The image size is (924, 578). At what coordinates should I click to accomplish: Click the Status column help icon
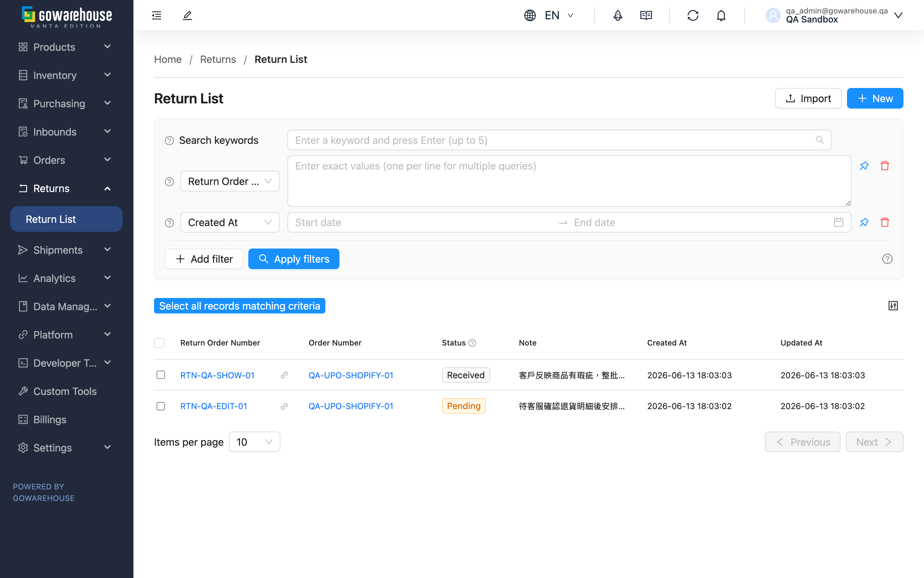pyautogui.click(x=472, y=343)
